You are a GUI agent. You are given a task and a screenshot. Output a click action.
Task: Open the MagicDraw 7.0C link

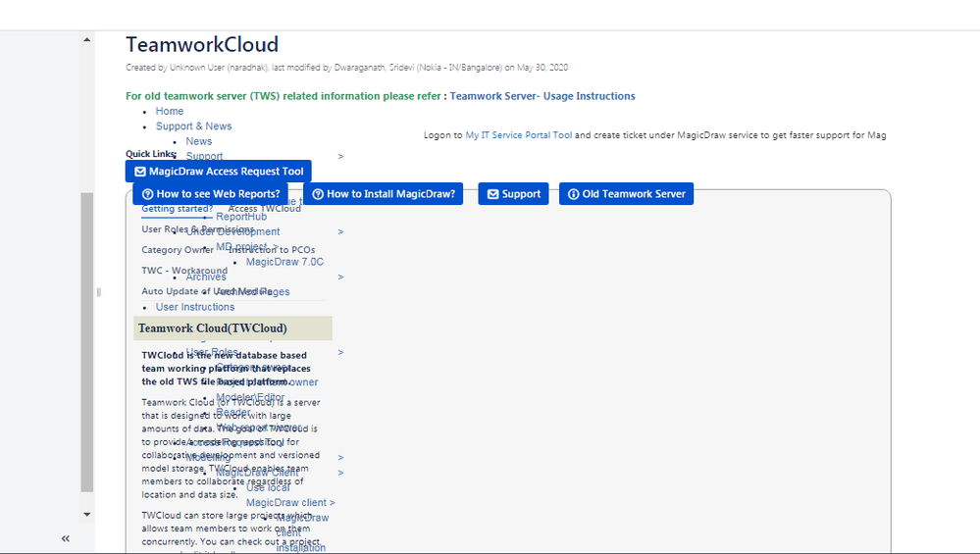tap(284, 262)
